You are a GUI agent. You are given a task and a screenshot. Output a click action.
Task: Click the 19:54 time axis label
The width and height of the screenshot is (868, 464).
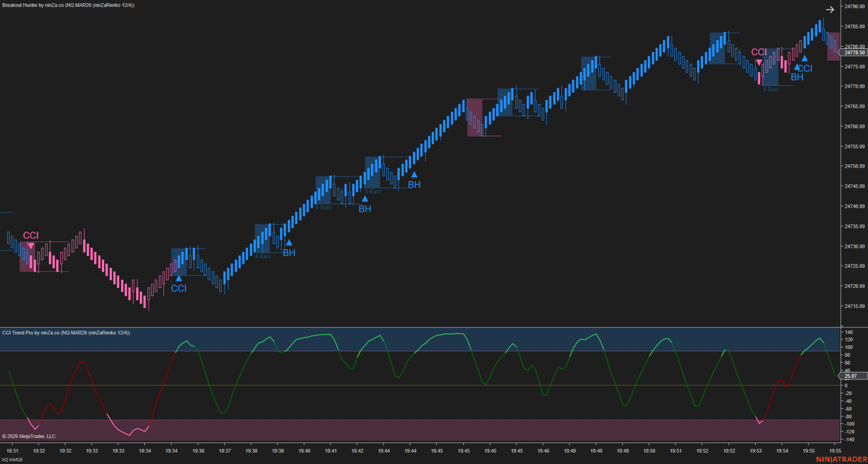click(782, 451)
